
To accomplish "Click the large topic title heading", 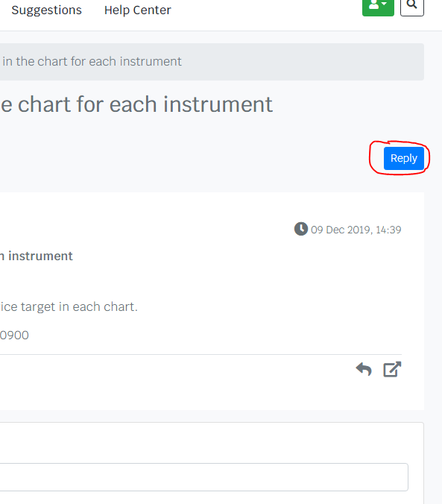I will click(x=136, y=104).
